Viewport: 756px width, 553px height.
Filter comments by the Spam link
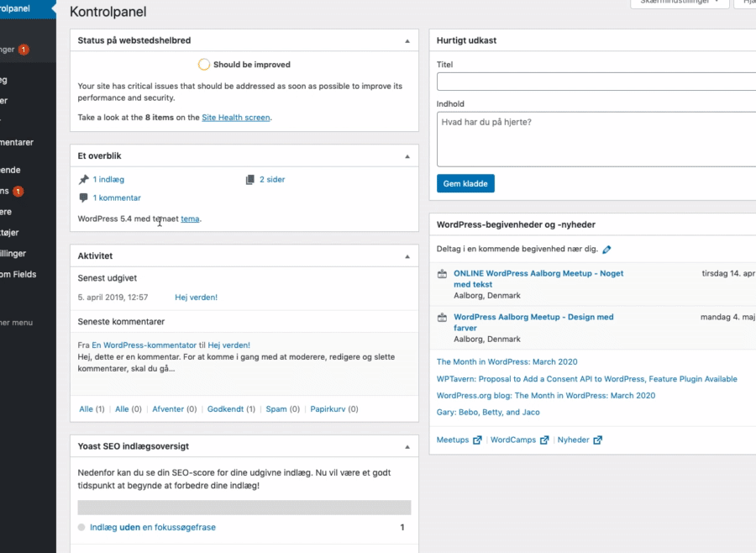click(276, 409)
